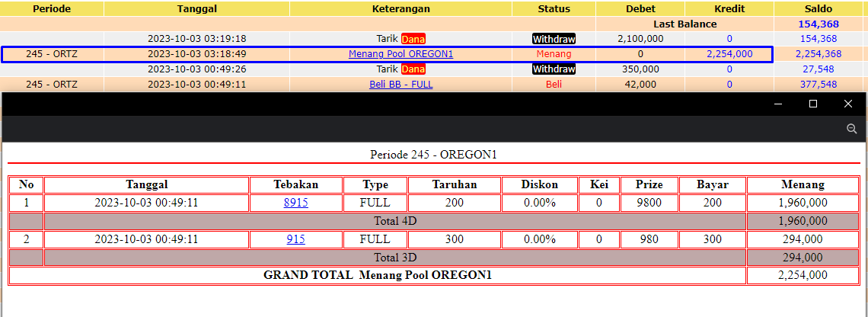Select debet amount 350,000
This screenshot has height=317, width=868.
640,69
